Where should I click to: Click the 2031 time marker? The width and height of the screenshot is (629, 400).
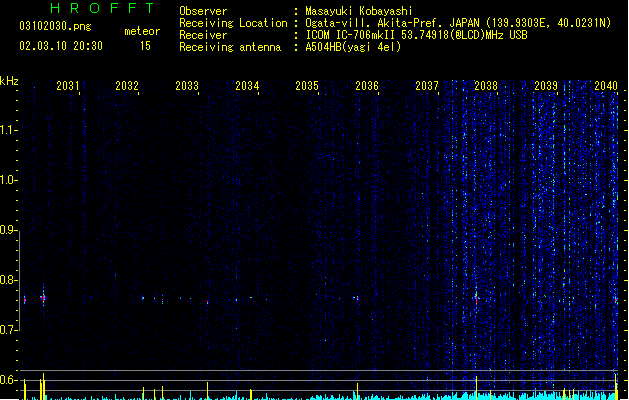point(68,86)
